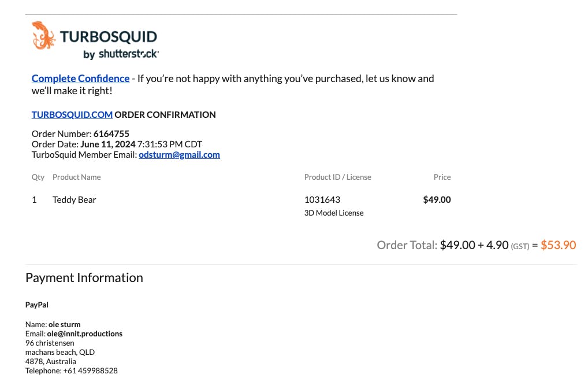Open the TURBOSQUID.COM link
The width and height of the screenshot is (588, 378).
click(72, 114)
